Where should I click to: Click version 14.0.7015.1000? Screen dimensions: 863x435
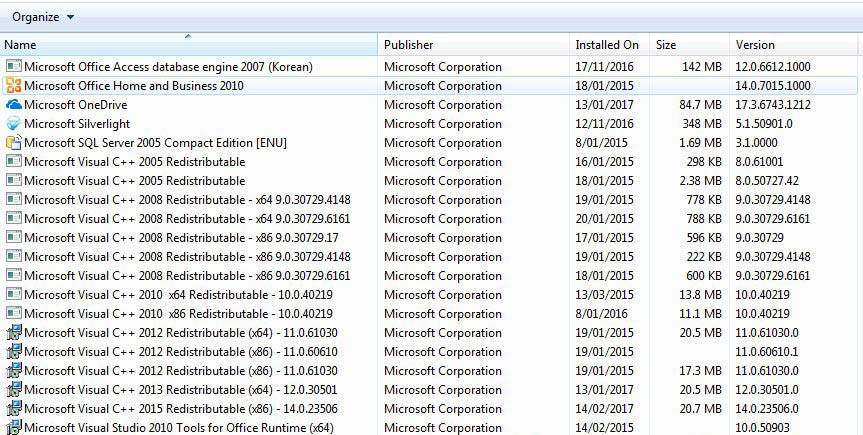tap(773, 86)
